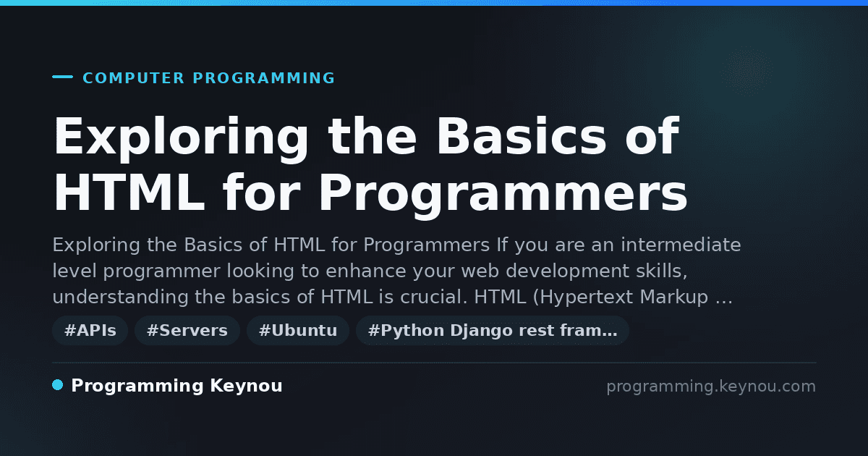This screenshot has width=868, height=456.
Task: Select the #Python Django rest fram… tag
Action: 493,331
